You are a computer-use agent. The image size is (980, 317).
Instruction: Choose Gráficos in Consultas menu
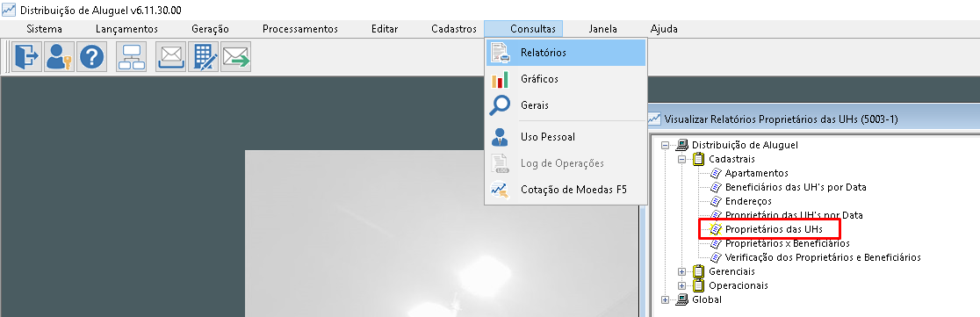566,79
